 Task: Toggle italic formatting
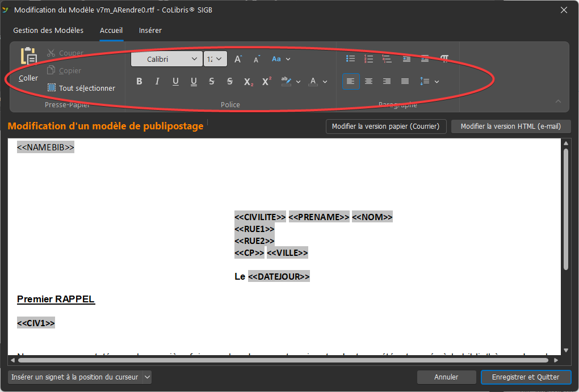[157, 82]
